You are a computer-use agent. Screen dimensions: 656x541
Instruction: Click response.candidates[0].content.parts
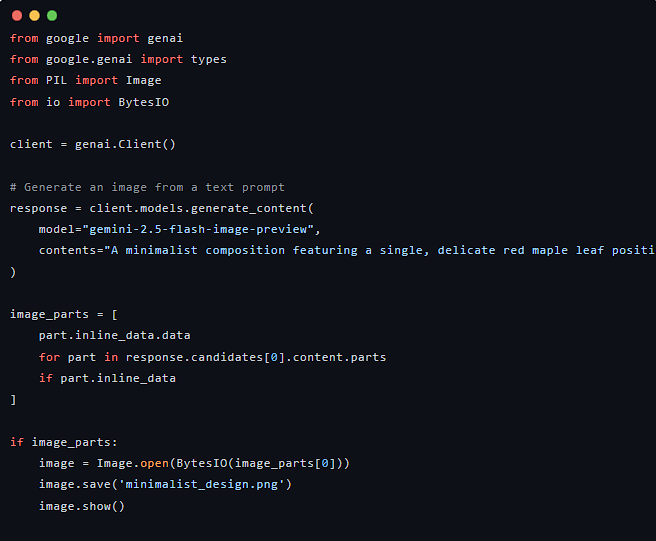256,357
